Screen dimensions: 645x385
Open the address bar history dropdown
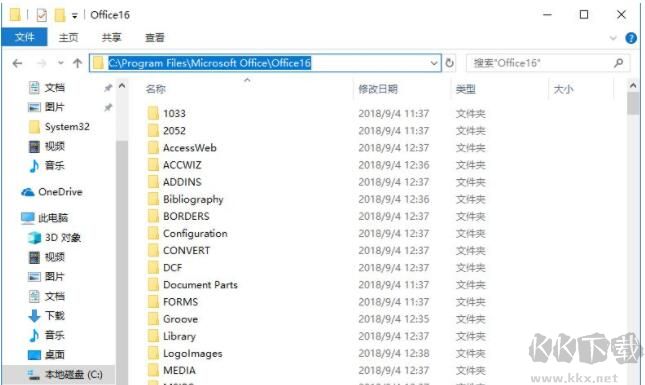pos(434,63)
